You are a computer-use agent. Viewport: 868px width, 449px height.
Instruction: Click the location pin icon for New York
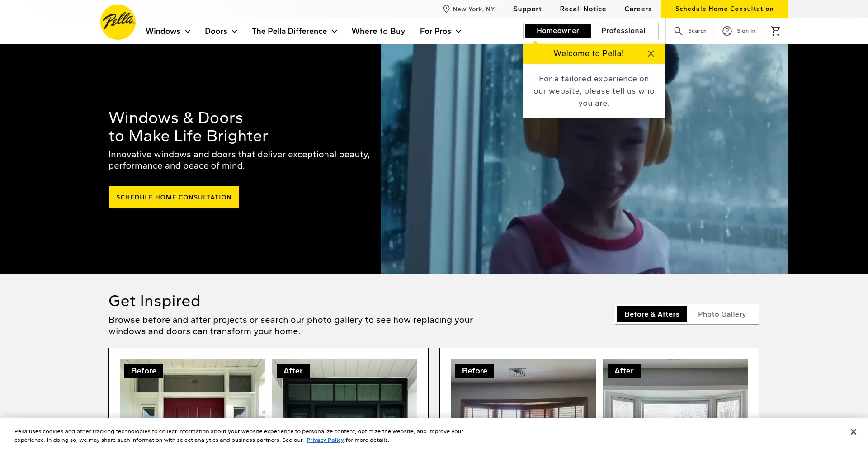(x=446, y=9)
